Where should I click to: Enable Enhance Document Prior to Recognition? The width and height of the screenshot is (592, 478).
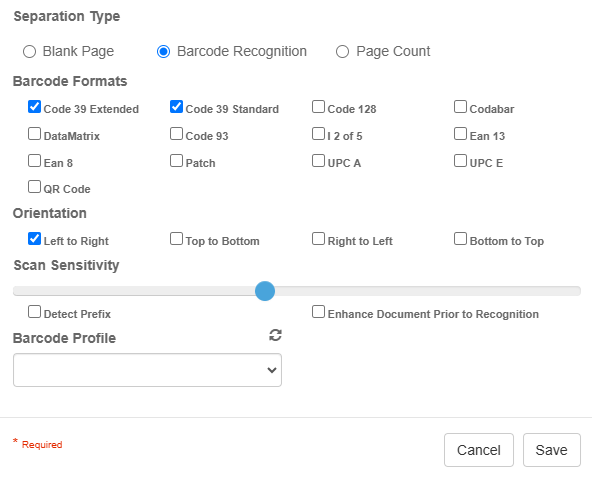[x=318, y=312]
